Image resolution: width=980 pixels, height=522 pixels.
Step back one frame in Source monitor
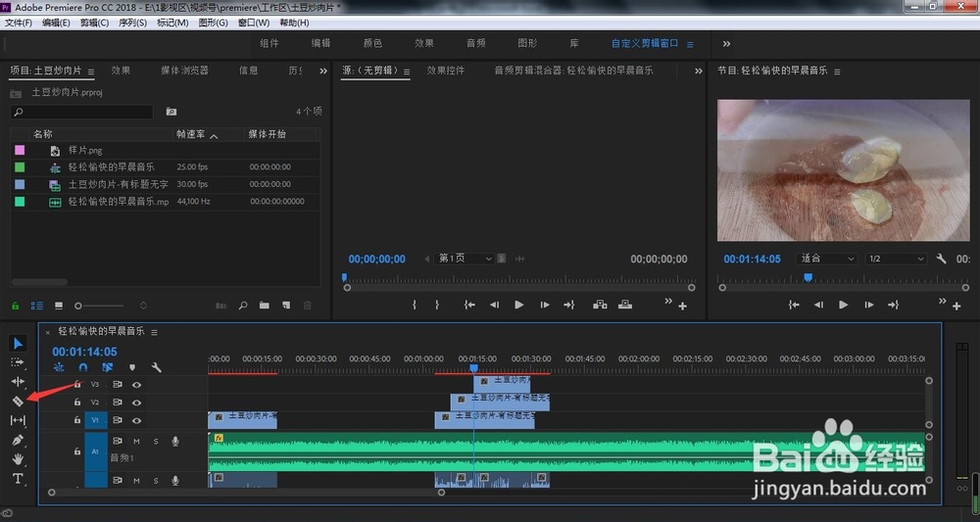[x=494, y=305]
